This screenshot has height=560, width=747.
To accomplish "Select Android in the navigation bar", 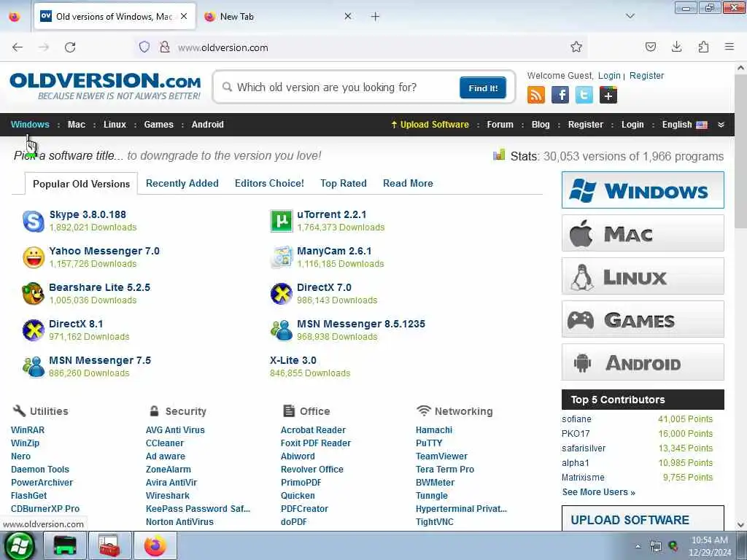I will [x=208, y=125].
